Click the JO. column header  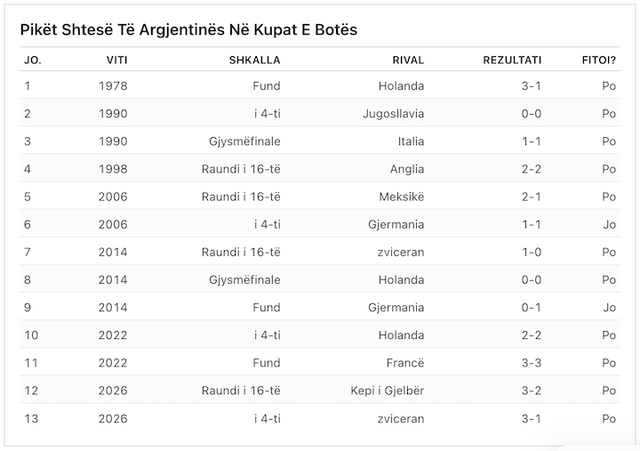33,60
